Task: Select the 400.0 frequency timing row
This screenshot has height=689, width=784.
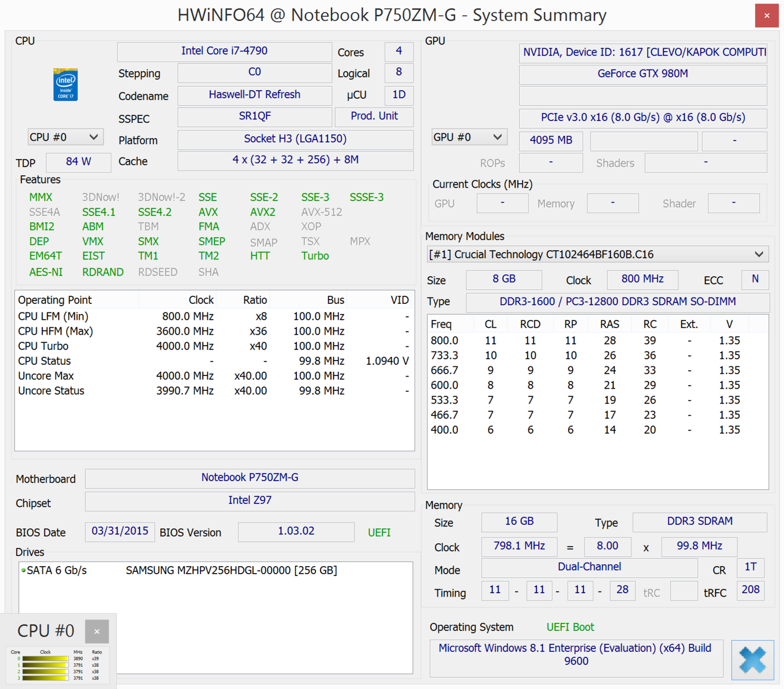Action: pos(597,430)
